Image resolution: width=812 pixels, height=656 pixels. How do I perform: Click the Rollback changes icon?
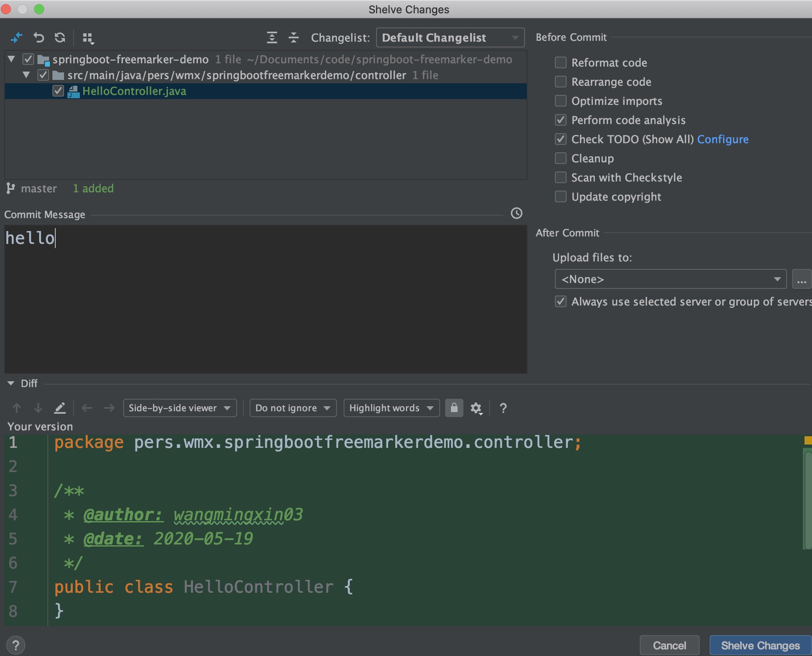[39, 38]
